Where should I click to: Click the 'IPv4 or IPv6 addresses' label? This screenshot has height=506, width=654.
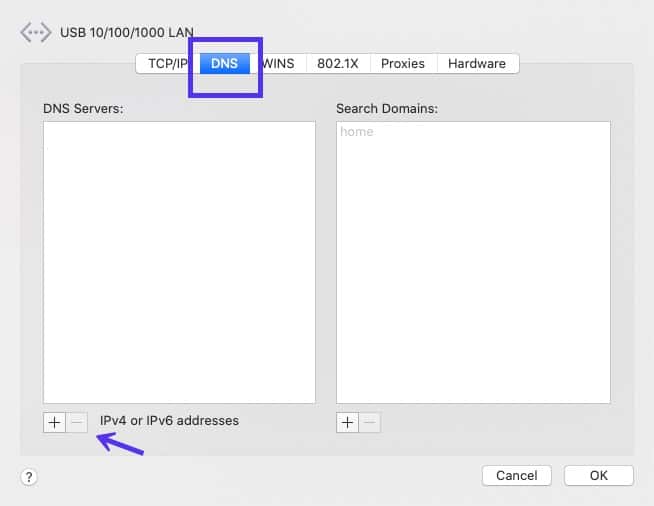pyautogui.click(x=169, y=421)
